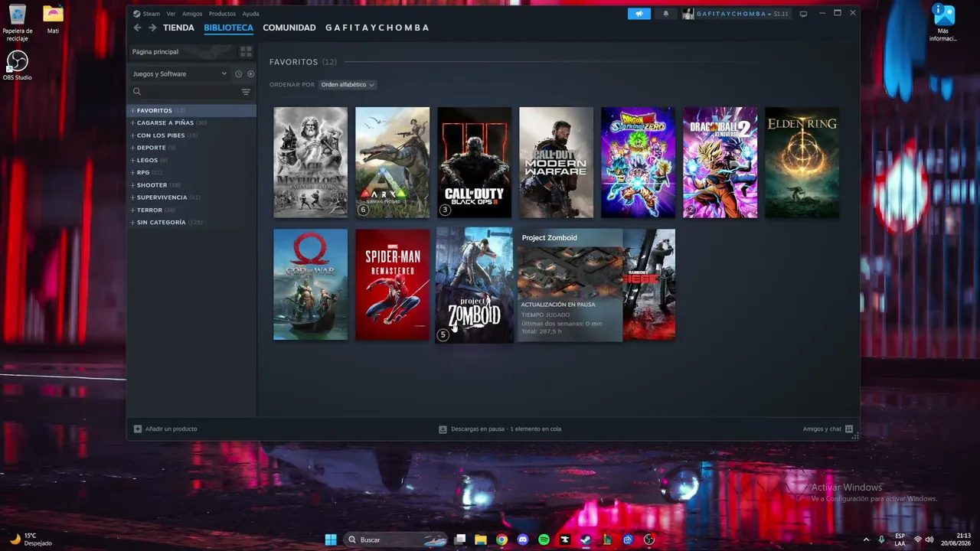This screenshot has width=980, height=551.
Task: Open the volume control in system tray
Action: click(929, 540)
